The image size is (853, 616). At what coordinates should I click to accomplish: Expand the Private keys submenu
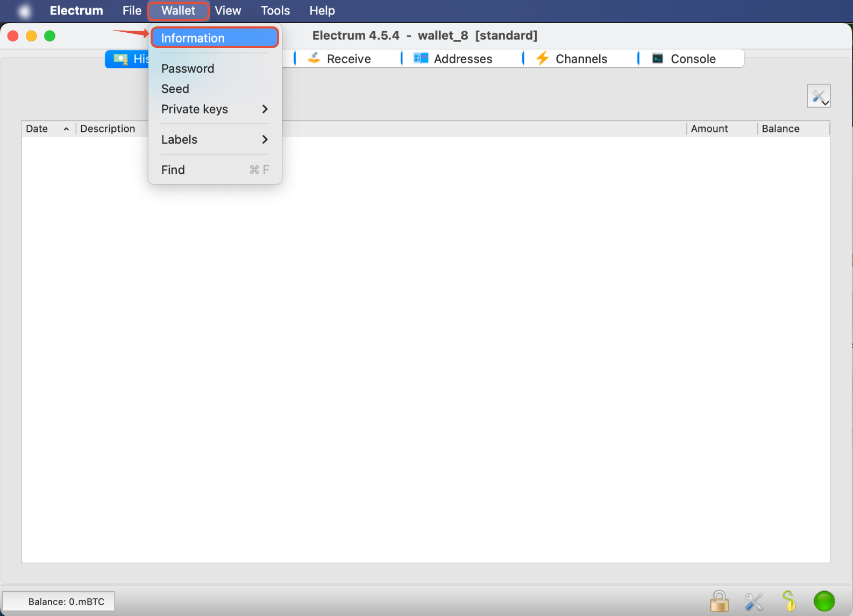215,109
